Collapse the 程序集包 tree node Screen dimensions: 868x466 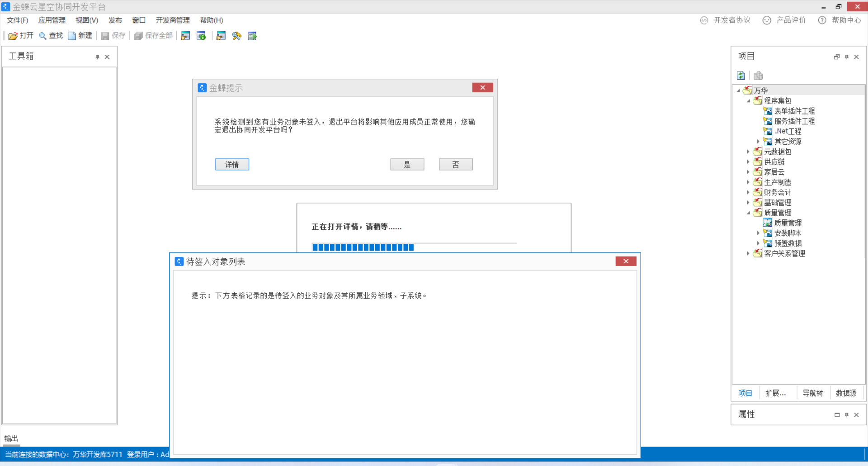748,101
